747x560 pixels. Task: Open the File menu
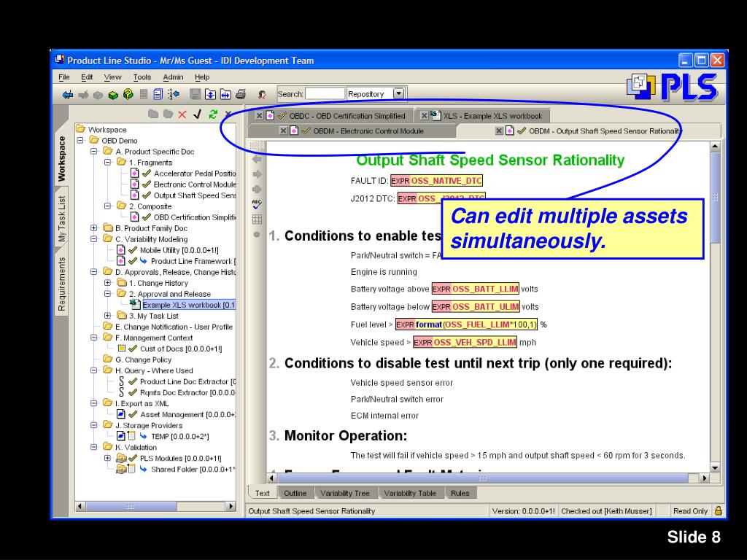[64, 77]
